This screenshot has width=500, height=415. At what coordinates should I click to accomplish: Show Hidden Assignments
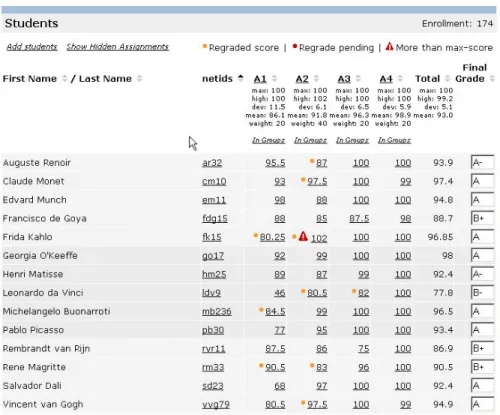tap(117, 47)
